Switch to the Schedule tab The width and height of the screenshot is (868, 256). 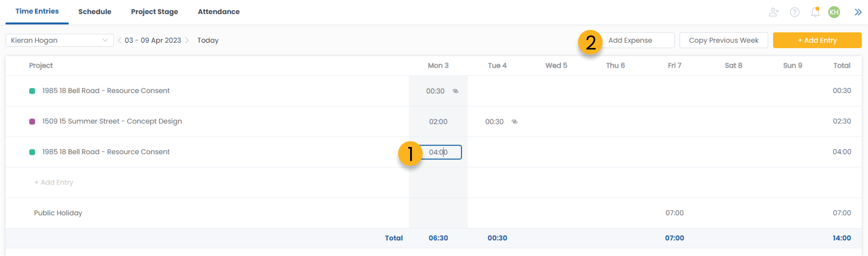point(95,12)
